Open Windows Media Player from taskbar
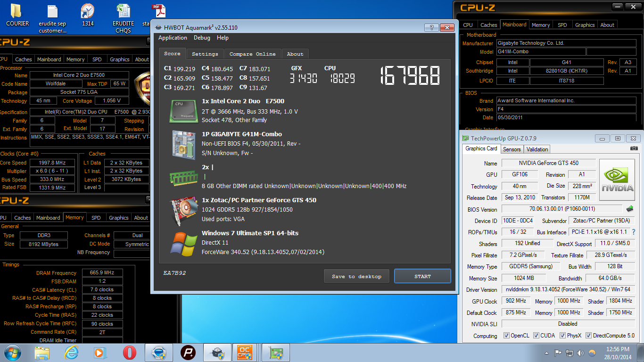The width and height of the screenshot is (644, 362). pyautogui.click(x=100, y=353)
